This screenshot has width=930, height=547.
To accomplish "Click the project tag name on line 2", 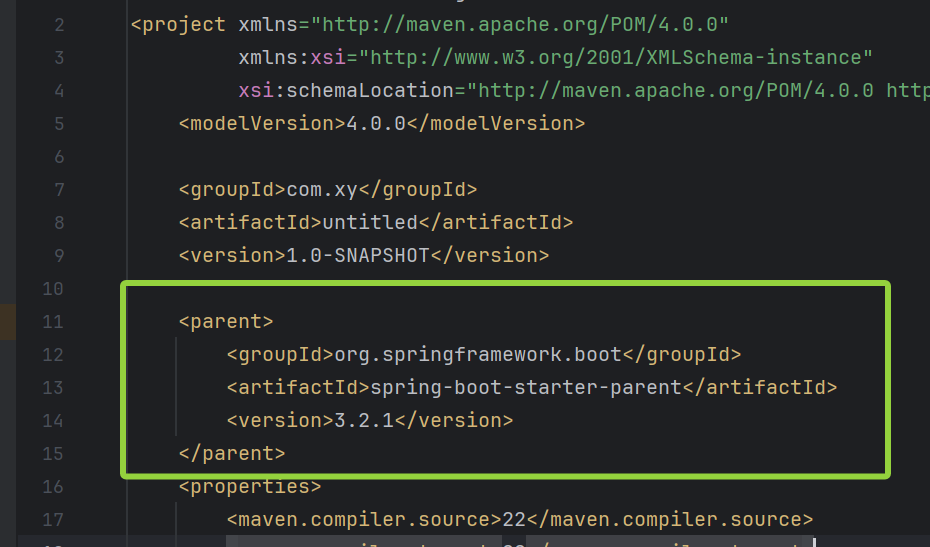I will (x=184, y=25).
